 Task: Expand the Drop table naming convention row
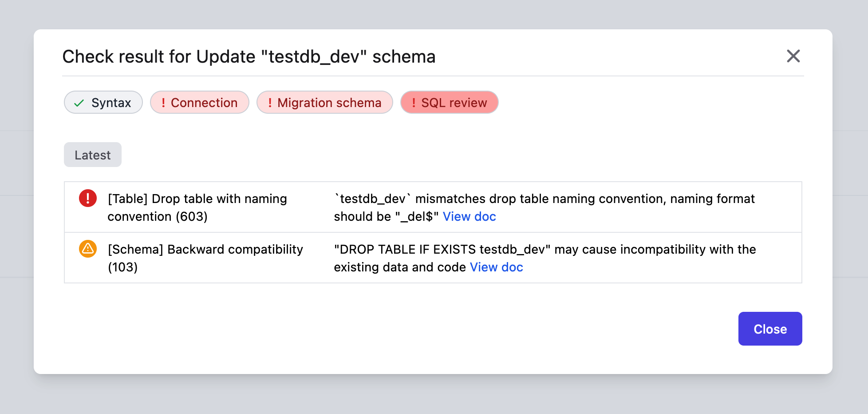coord(197,207)
